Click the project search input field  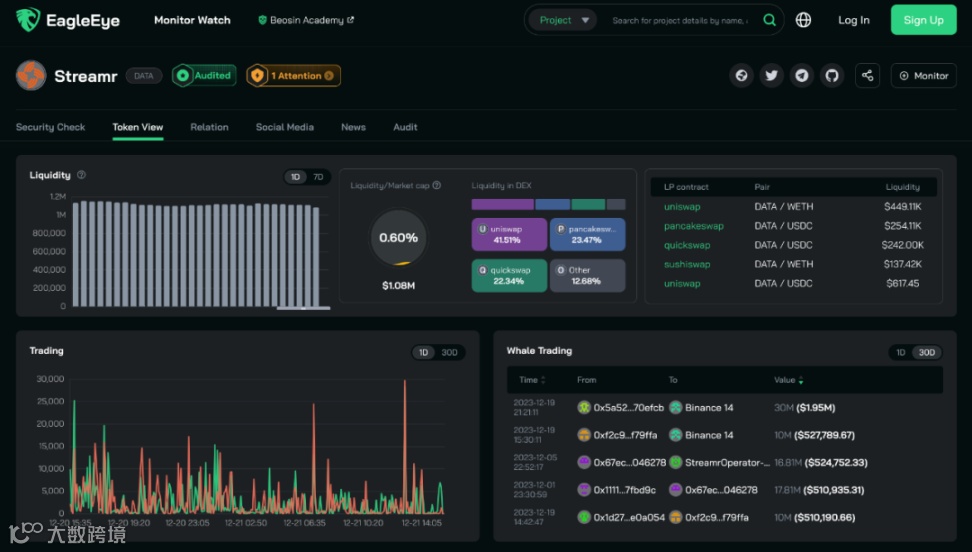click(680, 20)
